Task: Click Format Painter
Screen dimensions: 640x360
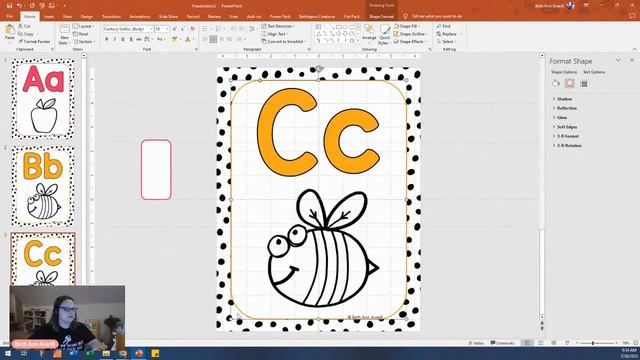Action: [x=34, y=42]
